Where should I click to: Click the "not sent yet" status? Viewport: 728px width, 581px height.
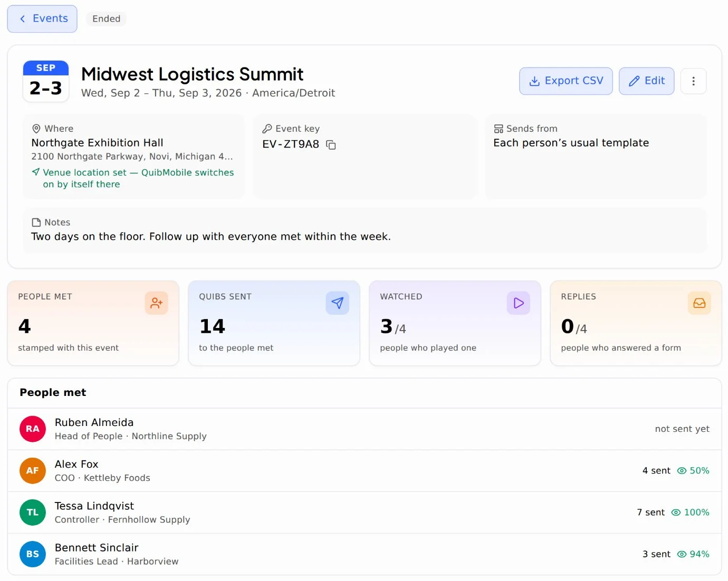682,429
